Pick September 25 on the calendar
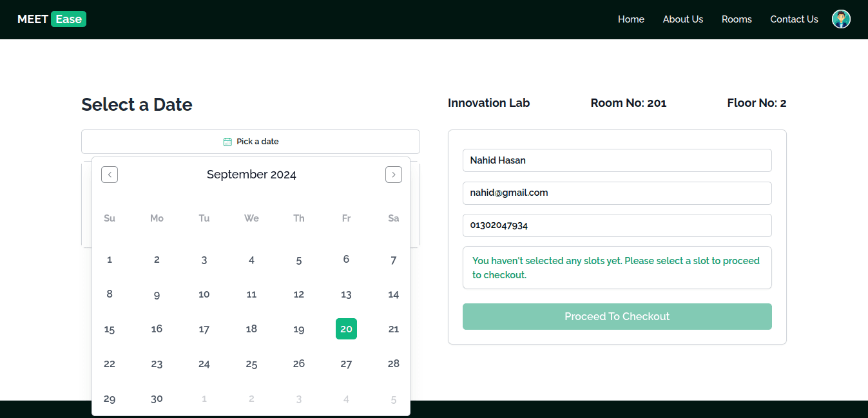The width and height of the screenshot is (868, 418). pos(251,364)
